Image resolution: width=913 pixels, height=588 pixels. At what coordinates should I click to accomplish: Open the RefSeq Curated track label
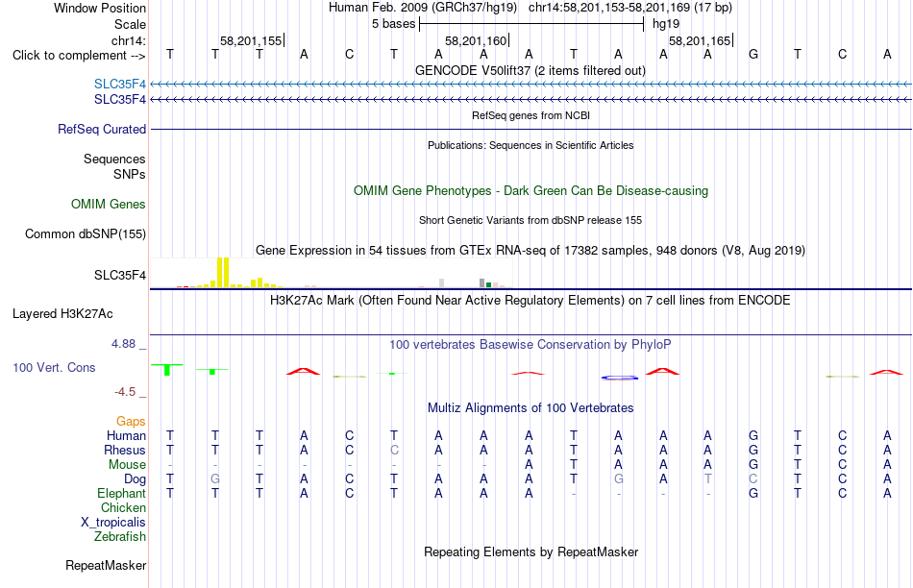[x=102, y=130]
